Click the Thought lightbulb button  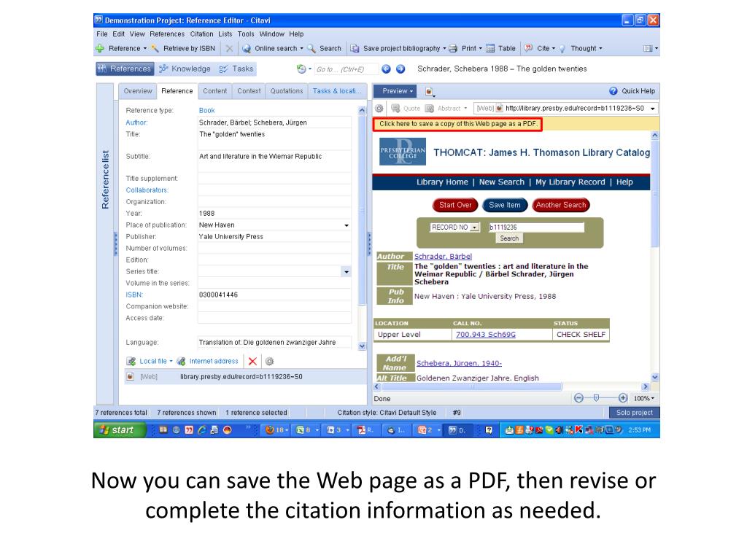pos(580,48)
